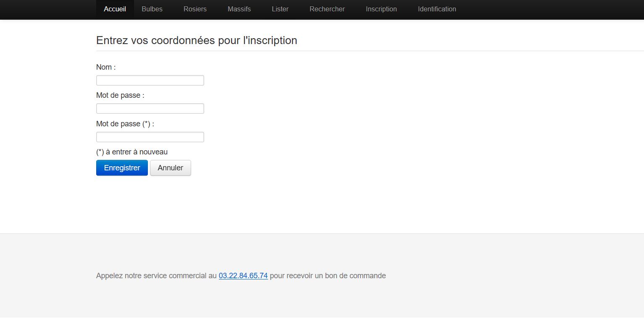Image resolution: width=644 pixels, height=329 pixels.
Task: Open the Bulbes section in navbar
Action: click(x=152, y=9)
